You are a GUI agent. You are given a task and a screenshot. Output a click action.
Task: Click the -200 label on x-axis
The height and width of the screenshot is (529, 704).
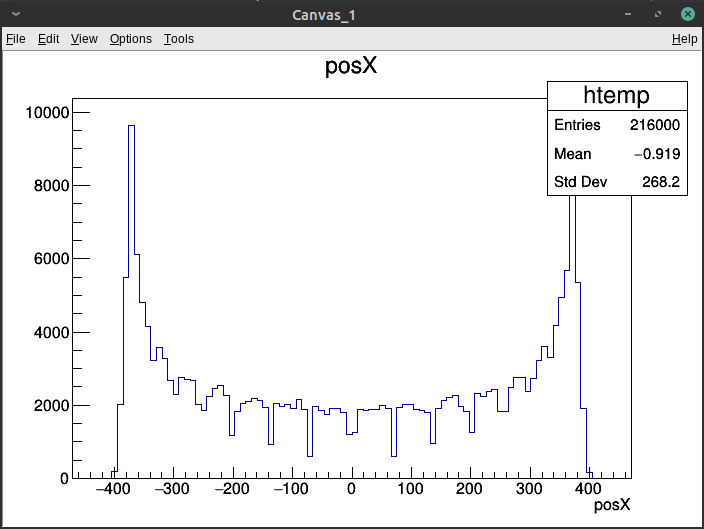pos(232,489)
